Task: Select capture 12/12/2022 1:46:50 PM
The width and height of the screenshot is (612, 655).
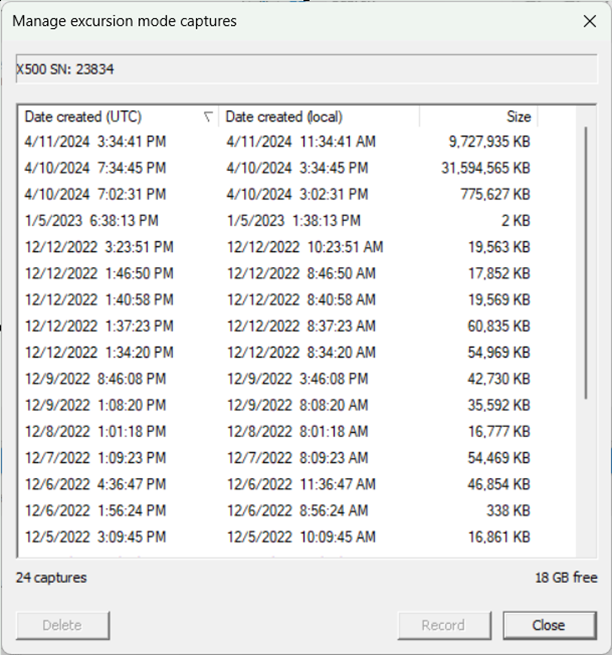Action: (x=99, y=273)
